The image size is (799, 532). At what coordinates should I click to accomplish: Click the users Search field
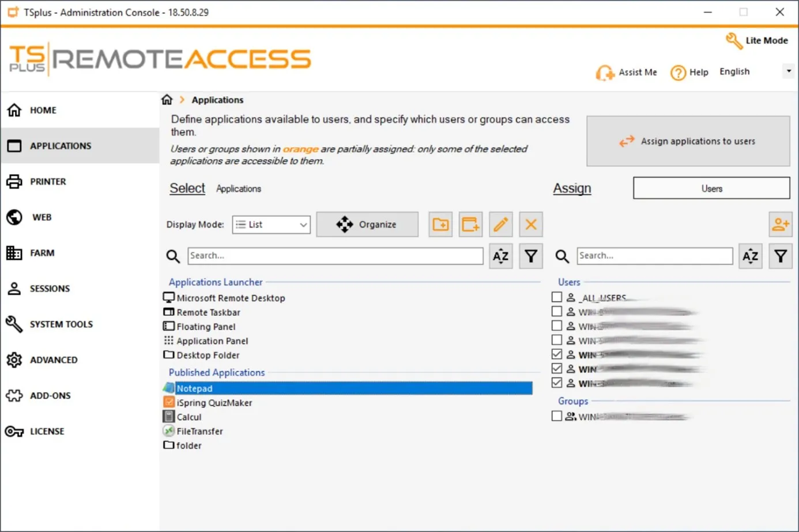[655, 256]
